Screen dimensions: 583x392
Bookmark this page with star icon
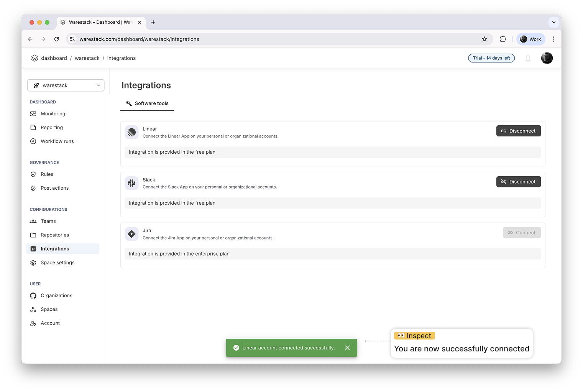(x=484, y=39)
